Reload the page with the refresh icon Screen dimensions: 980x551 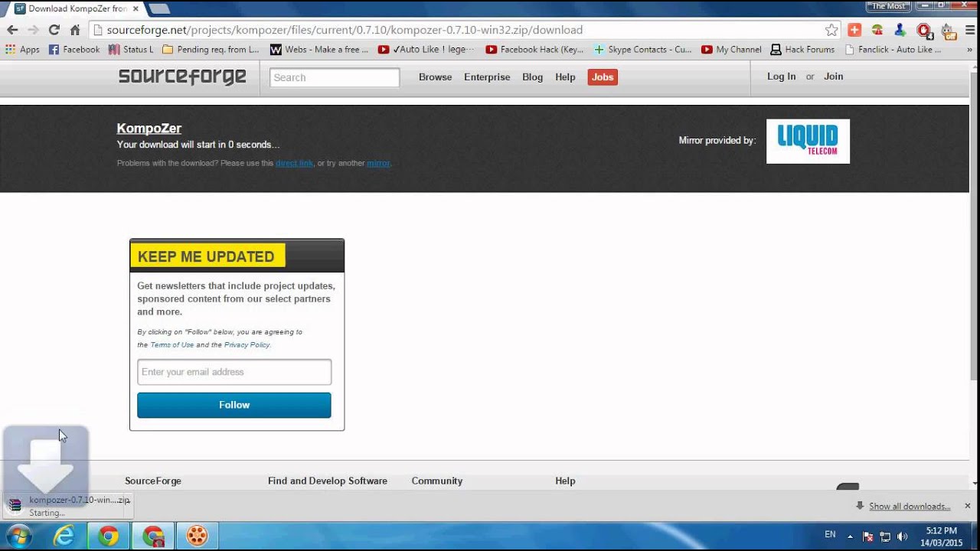pyautogui.click(x=54, y=30)
